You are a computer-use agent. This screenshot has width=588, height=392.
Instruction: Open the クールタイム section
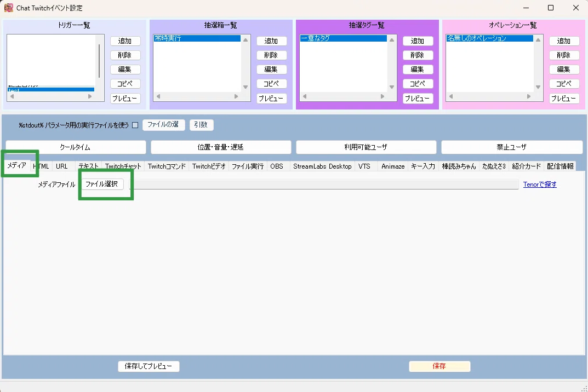(x=76, y=147)
